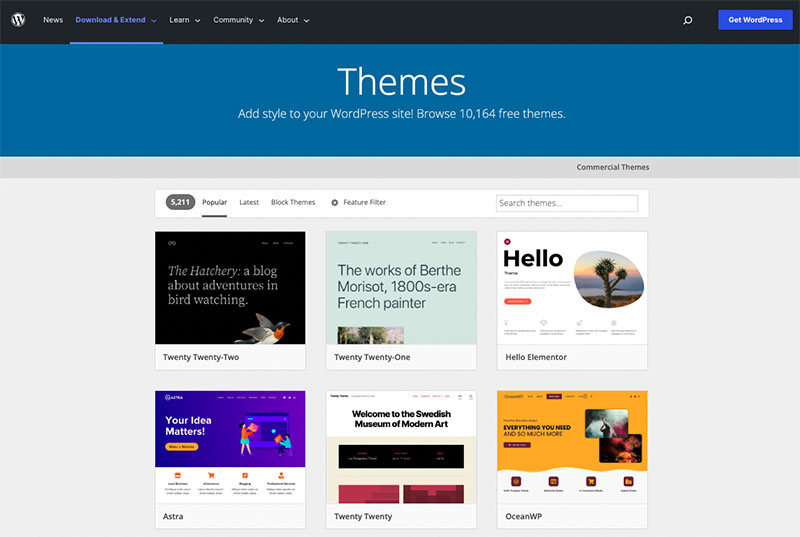Open the Twenty Twenty-Two theme thumbnail
Image resolution: width=800 pixels, height=537 pixels.
pyautogui.click(x=230, y=288)
